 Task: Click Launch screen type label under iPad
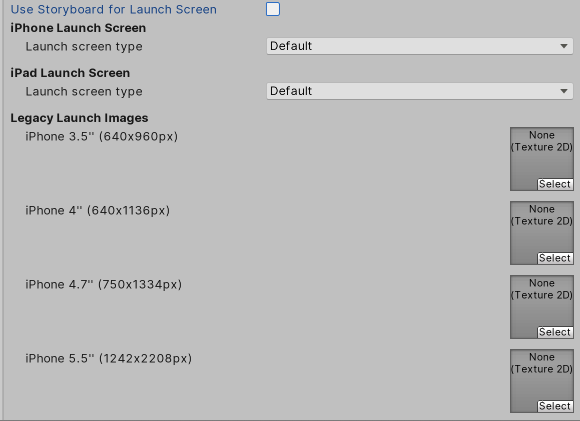84,92
